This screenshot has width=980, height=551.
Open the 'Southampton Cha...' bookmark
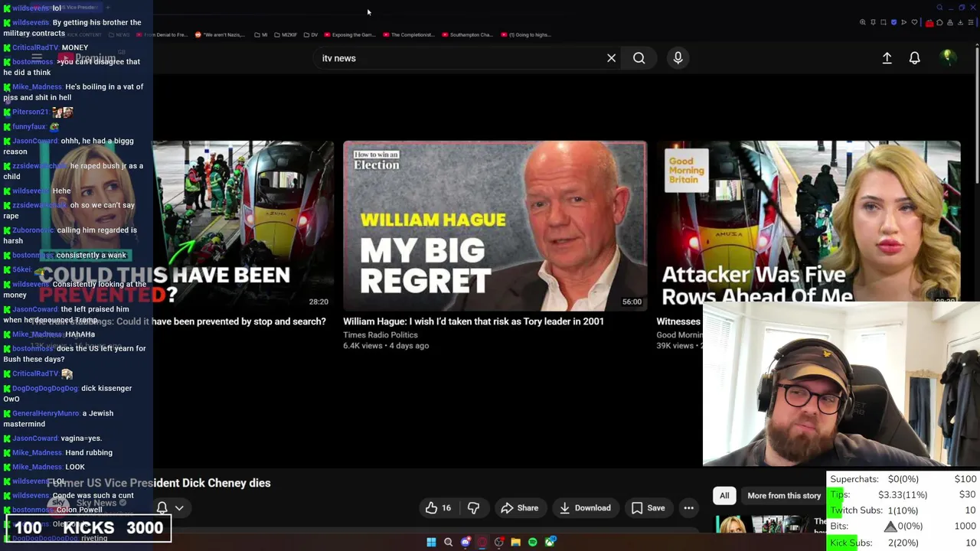pyautogui.click(x=467, y=34)
